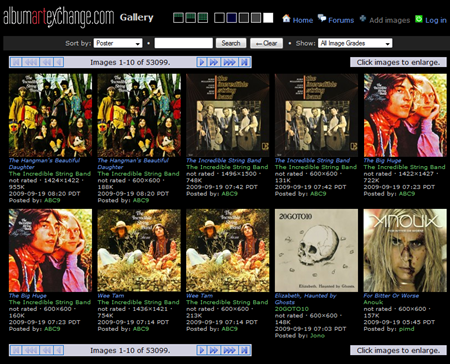Choose the medium gray background swatch
The height and width of the screenshot is (364, 450).
tap(256, 18)
